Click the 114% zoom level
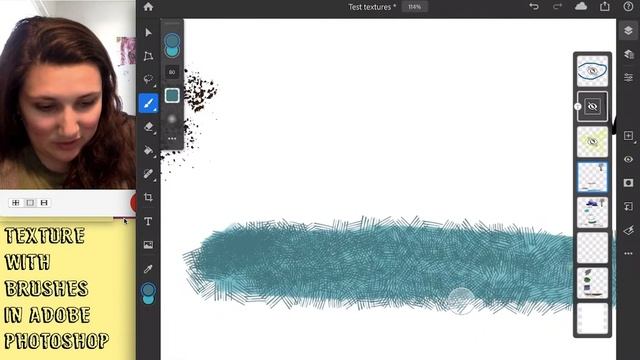The height and width of the screenshot is (360, 640). coord(414,7)
